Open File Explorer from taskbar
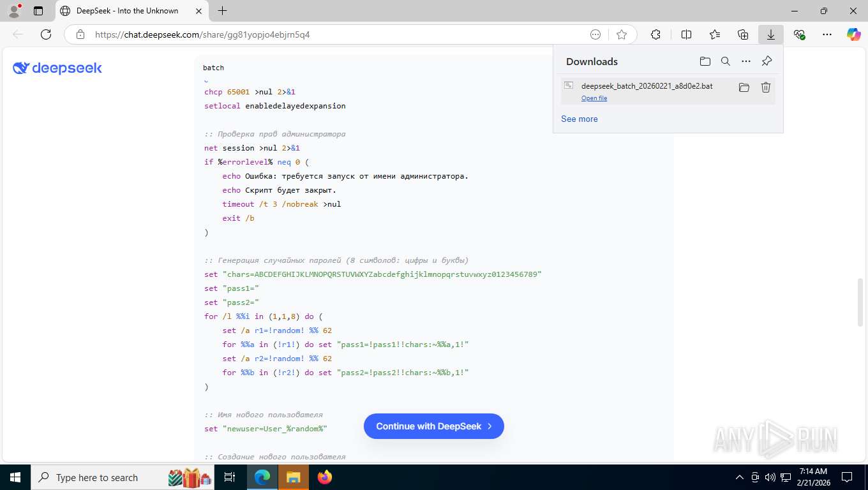Image resolution: width=868 pixels, height=490 pixels. [293, 477]
